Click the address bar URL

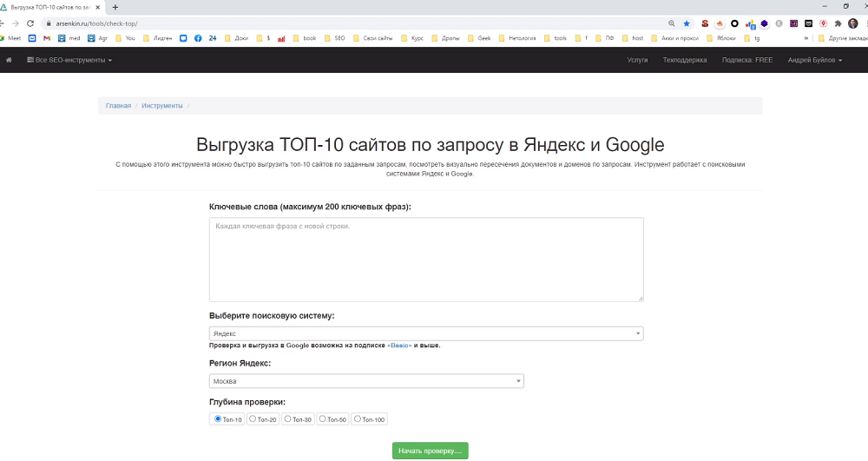[x=96, y=23]
